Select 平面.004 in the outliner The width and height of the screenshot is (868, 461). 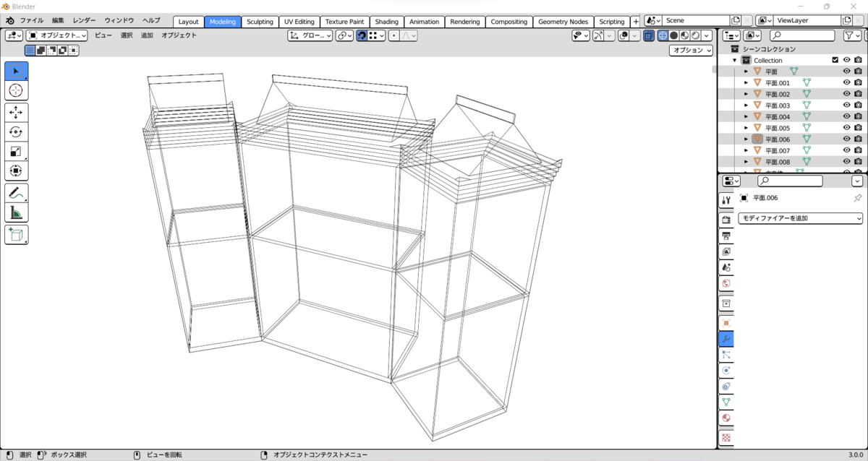click(778, 116)
